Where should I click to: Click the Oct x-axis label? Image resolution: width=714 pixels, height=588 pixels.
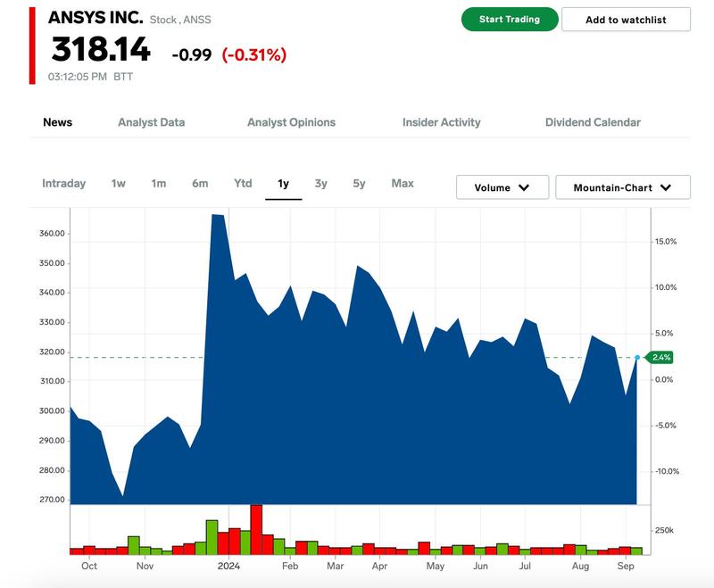pos(89,566)
